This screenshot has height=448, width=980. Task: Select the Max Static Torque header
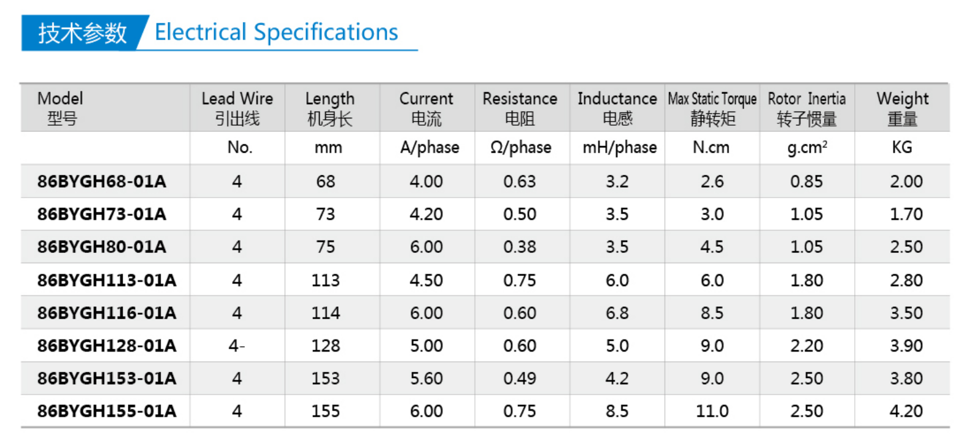[x=712, y=107]
